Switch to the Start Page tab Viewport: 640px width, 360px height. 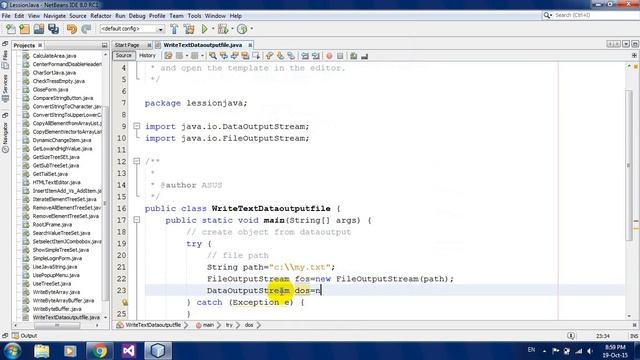pos(127,45)
